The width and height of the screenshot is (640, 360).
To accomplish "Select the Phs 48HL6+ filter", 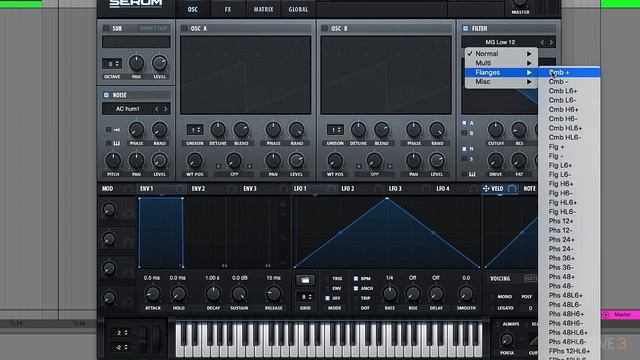I will tap(569, 333).
